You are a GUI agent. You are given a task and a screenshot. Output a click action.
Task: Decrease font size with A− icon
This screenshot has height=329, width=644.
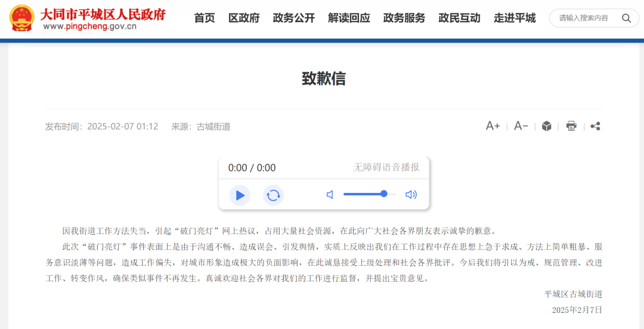pos(521,126)
